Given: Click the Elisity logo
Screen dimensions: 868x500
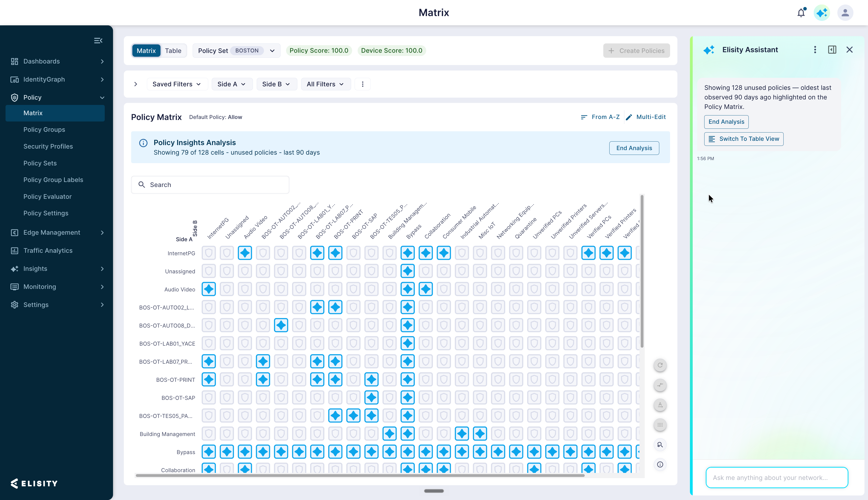Looking at the screenshot, I should point(34,483).
